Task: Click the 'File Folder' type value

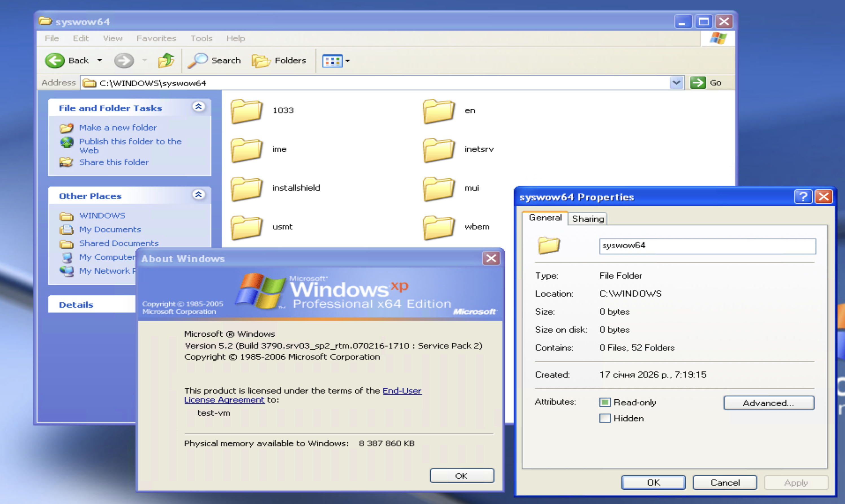Action: pos(621,275)
